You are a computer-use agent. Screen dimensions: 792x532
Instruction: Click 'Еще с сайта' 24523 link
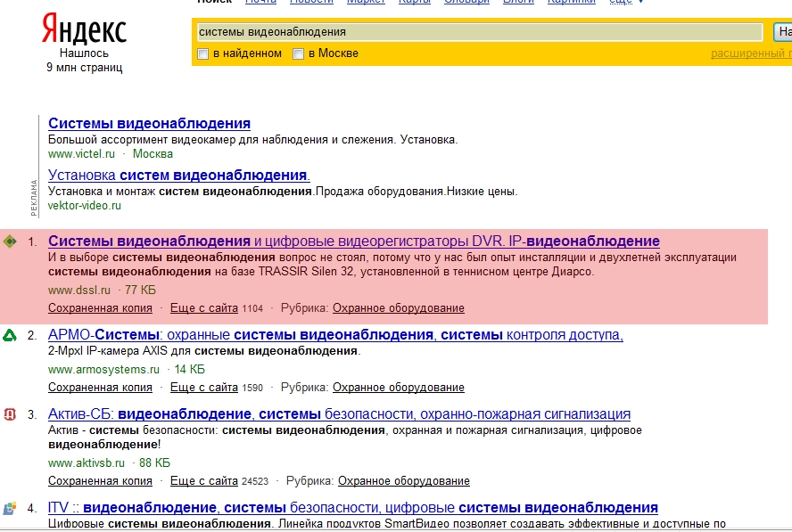coord(204,481)
